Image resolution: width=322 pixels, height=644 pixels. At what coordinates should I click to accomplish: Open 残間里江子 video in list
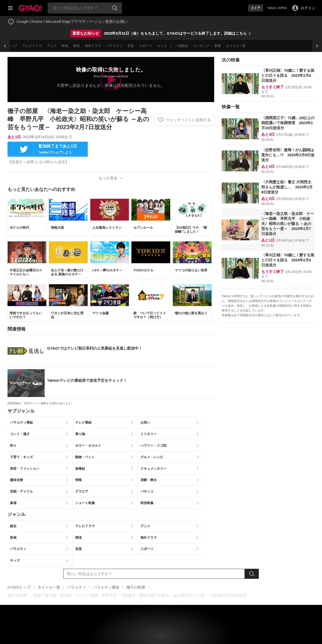[x=268, y=129]
